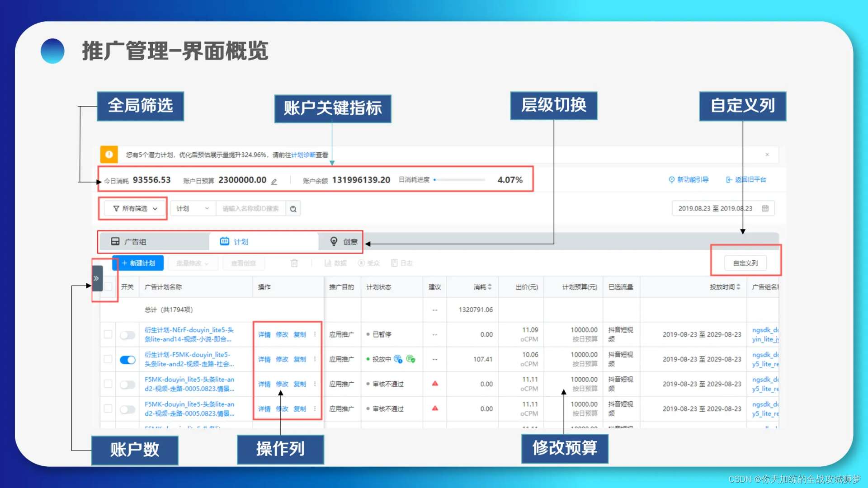Viewport: 868px width, 488px height.
Task: Open more-options dots in first plan row
Action: pos(315,334)
